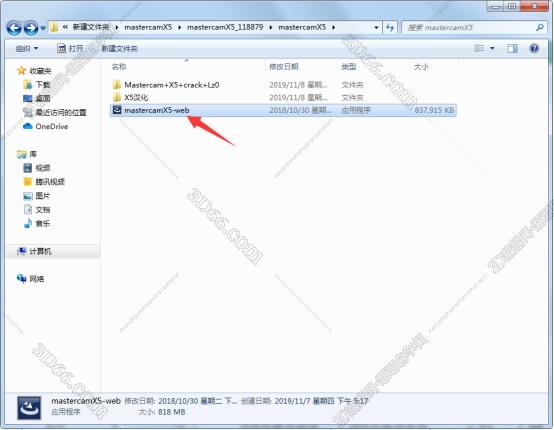The width and height of the screenshot is (554, 430).
Task: Open the view options dropdown arrow
Action: point(492,48)
